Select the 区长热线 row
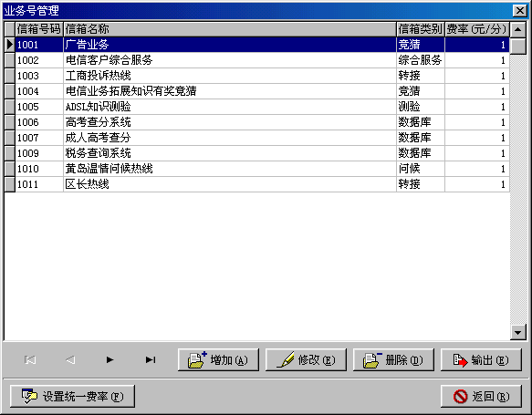Image resolution: width=532 pixels, height=415 pixels. coord(256,184)
